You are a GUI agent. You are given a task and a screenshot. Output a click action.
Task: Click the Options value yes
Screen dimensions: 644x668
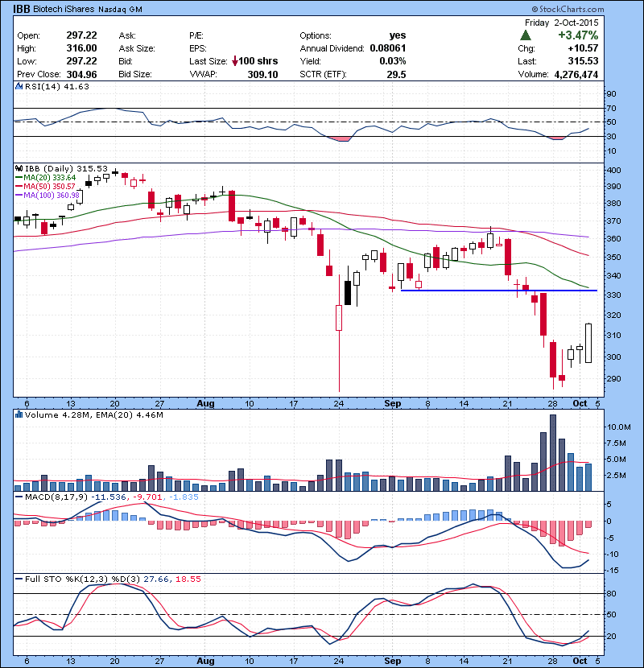click(397, 35)
